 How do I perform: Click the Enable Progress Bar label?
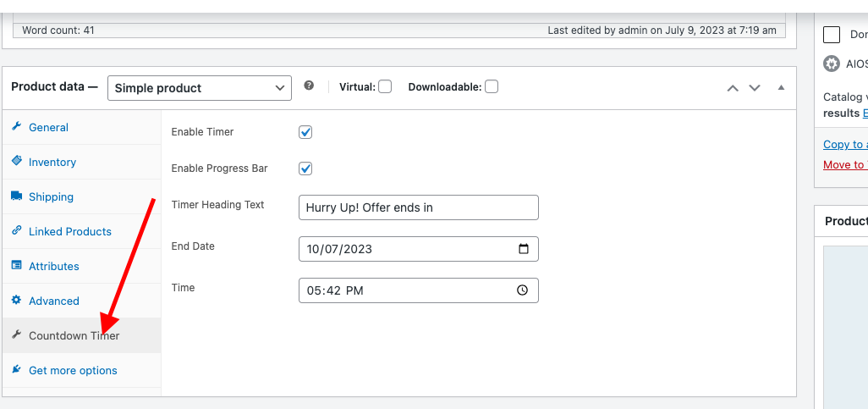[219, 169]
